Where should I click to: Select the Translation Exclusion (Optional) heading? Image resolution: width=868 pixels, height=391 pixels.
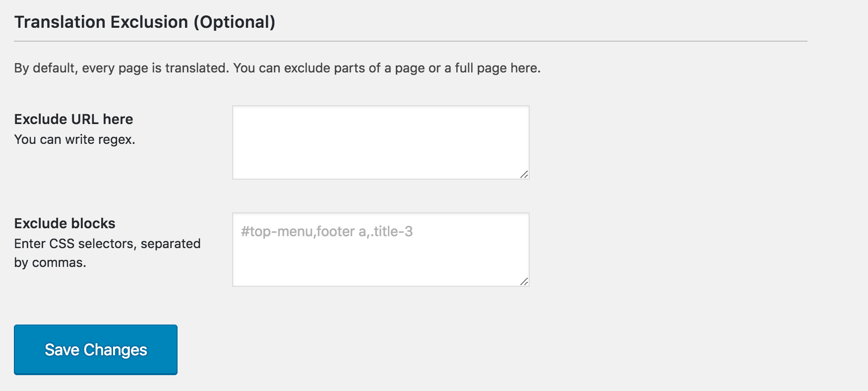(145, 22)
